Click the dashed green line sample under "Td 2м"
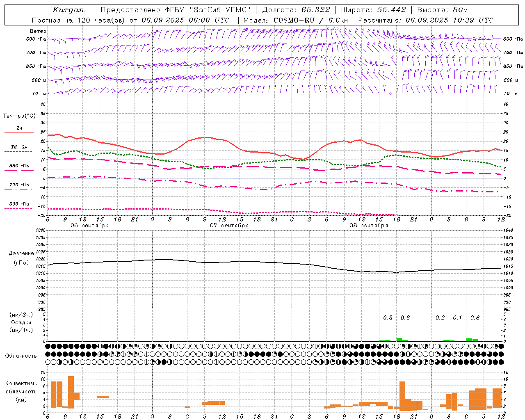This screenshot has height=420, width=525. [18, 151]
